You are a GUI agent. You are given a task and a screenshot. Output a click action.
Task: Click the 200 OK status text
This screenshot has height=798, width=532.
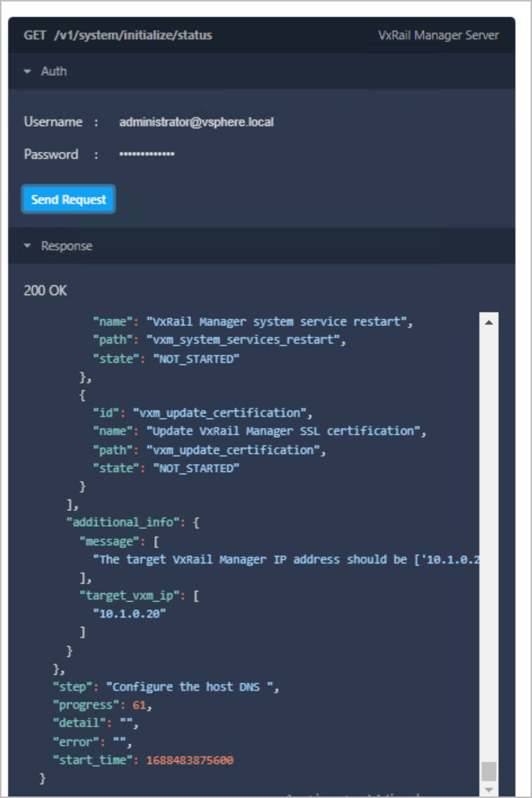pyautogui.click(x=46, y=290)
